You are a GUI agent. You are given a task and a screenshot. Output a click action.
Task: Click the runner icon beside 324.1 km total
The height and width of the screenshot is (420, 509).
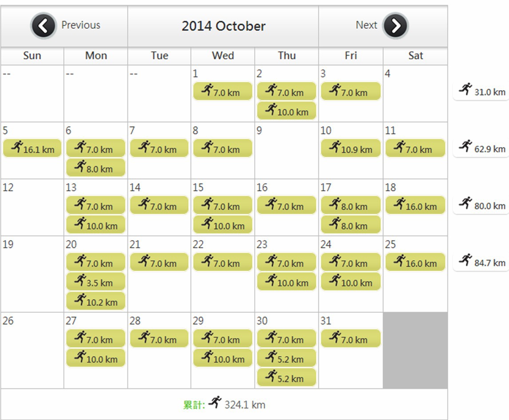click(x=215, y=402)
